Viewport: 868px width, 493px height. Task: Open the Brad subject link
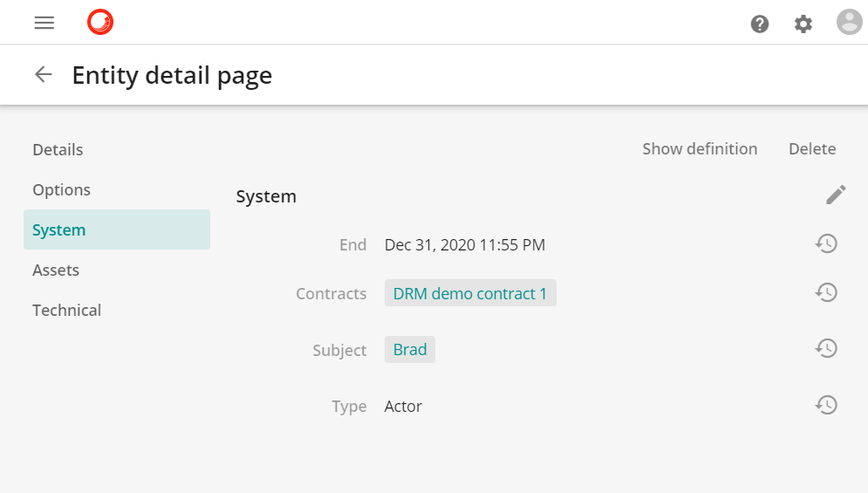tap(410, 350)
